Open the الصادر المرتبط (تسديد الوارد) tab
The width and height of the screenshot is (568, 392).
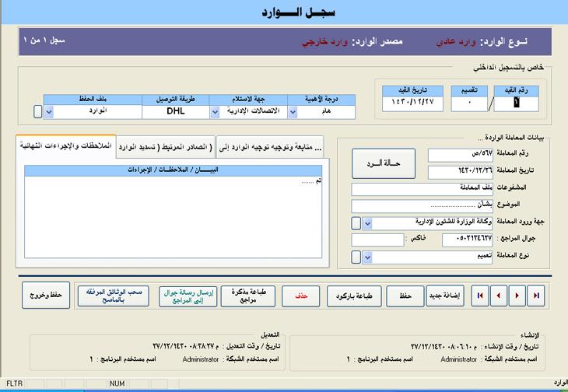[x=166, y=147]
